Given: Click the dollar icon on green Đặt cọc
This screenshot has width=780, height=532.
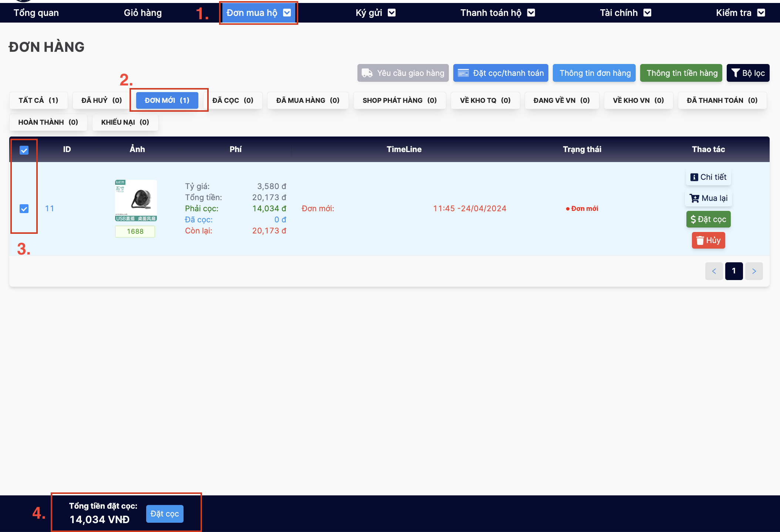Looking at the screenshot, I should tap(693, 219).
